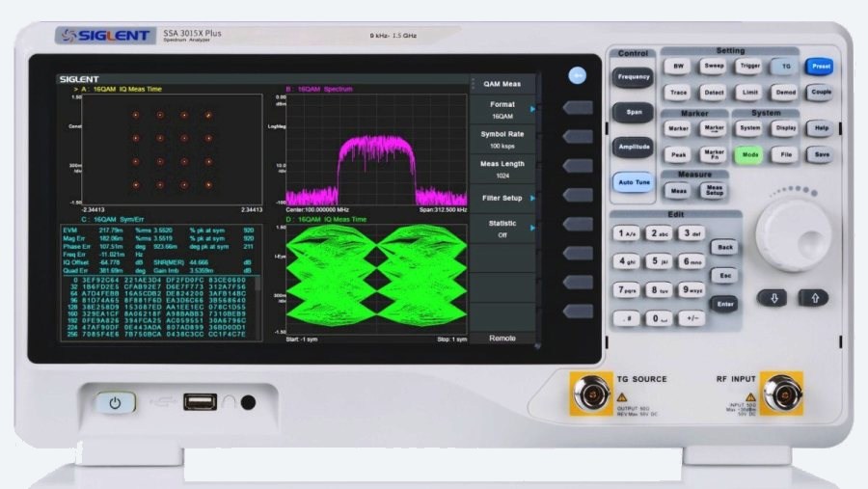This screenshot has height=489, width=868.
Task: Expand the Format 16QAM submenu arrow
Action: [x=532, y=109]
